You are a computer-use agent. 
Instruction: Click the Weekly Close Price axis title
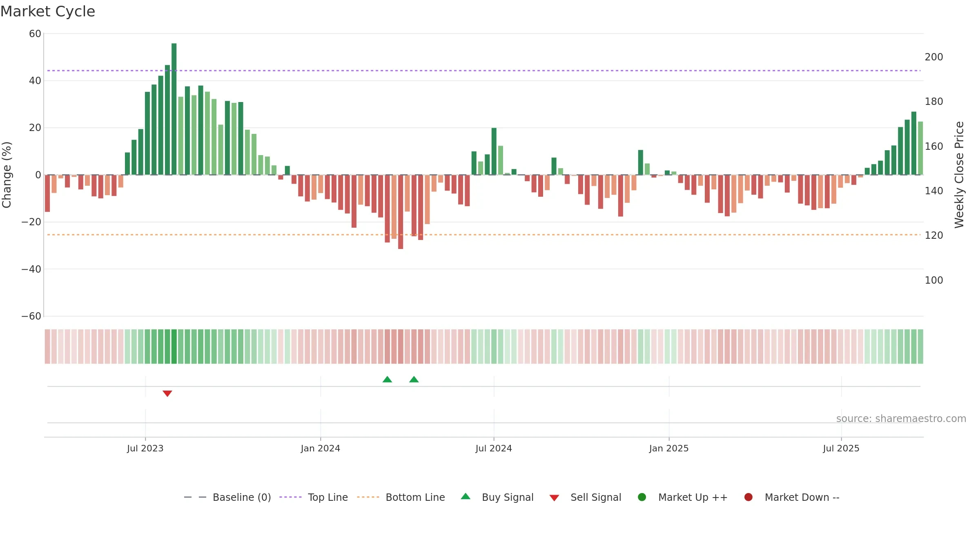959,175
